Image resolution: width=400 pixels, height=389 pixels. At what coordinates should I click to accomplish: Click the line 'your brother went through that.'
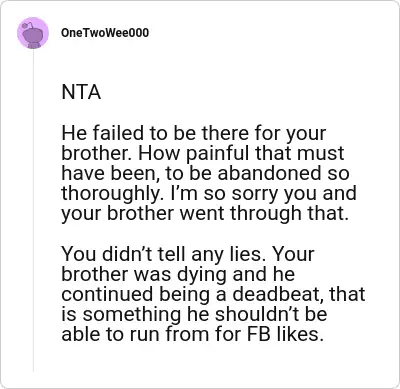tap(205, 214)
